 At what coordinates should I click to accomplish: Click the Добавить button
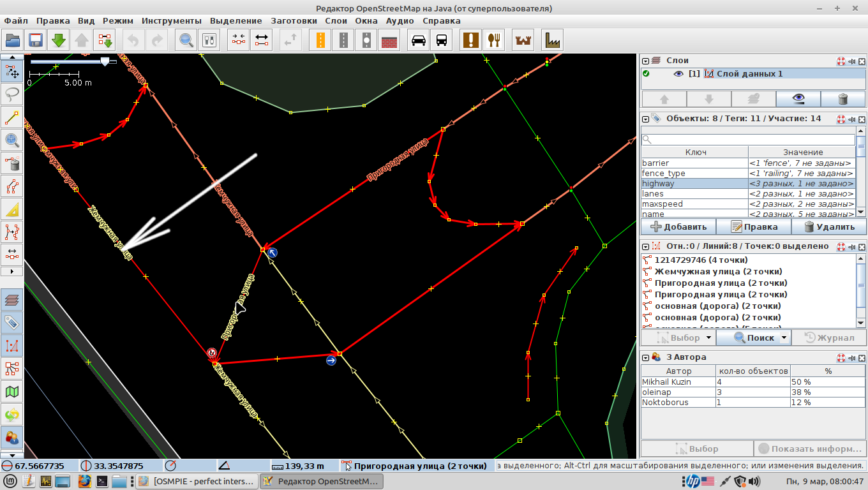[678, 226]
